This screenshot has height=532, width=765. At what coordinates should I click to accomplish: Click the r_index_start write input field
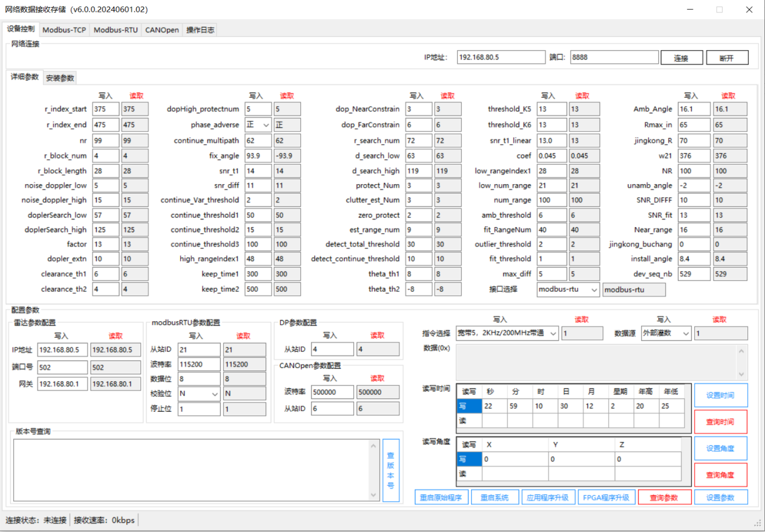(106, 110)
